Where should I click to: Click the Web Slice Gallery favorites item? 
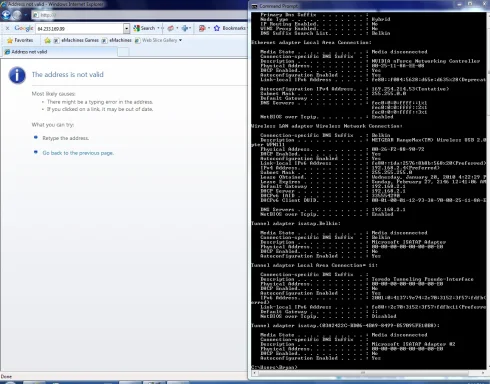pos(156,40)
